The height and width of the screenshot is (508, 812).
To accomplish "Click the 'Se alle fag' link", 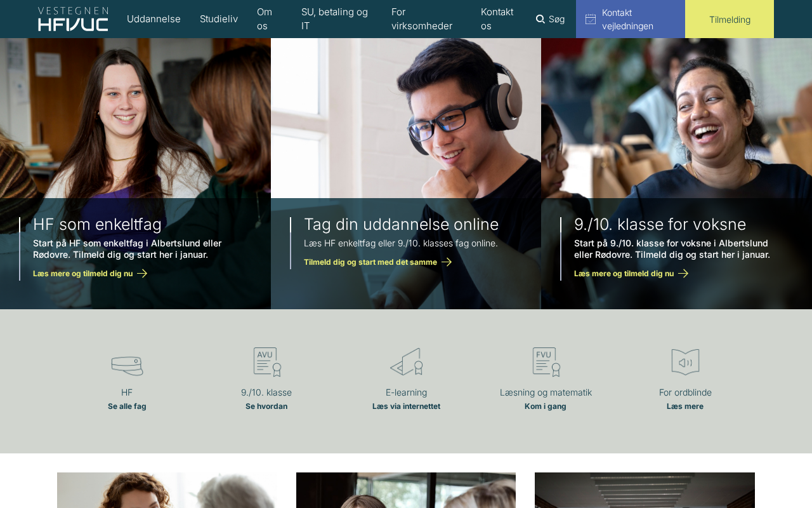I will tap(127, 406).
